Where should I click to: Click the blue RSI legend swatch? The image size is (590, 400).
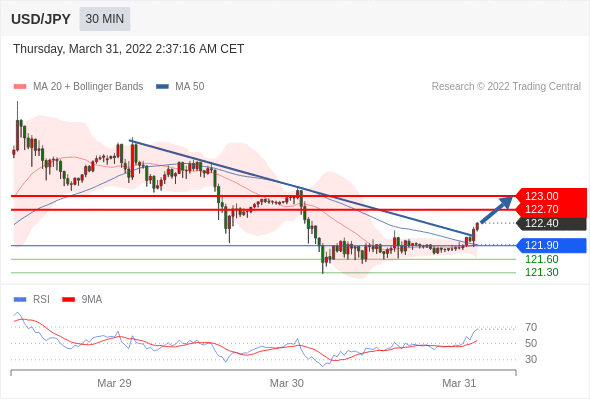pyautogui.click(x=20, y=300)
